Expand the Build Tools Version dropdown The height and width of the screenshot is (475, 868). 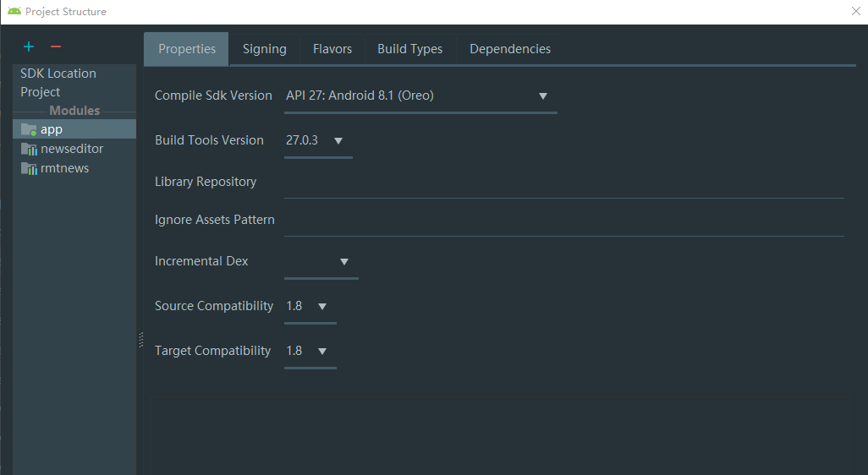(x=338, y=140)
